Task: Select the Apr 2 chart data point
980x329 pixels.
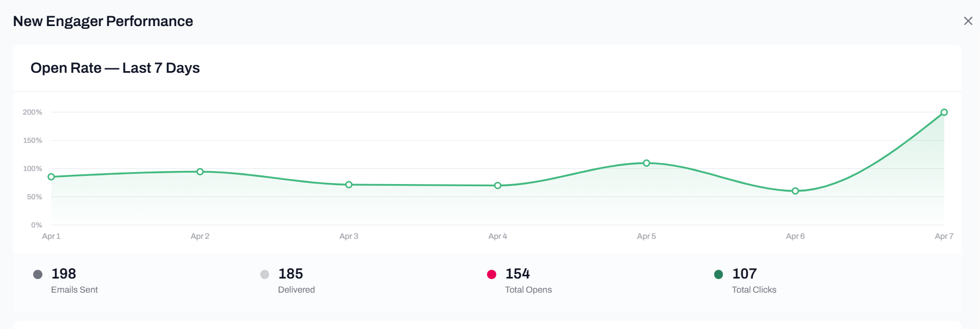Action: [x=200, y=172]
